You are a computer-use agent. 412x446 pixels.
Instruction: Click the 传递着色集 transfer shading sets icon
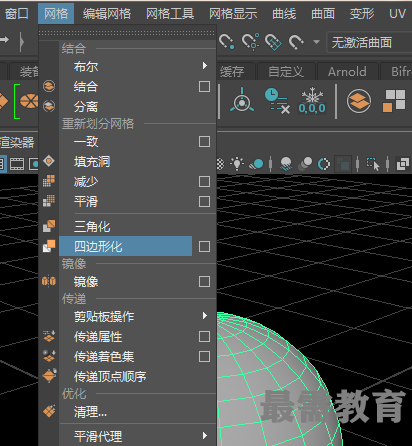(49, 356)
